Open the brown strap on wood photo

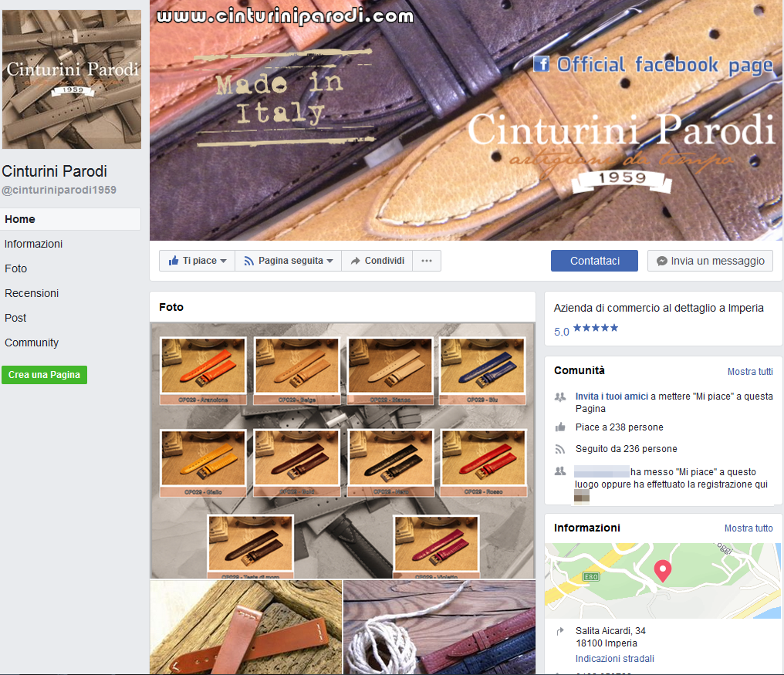pos(246,627)
